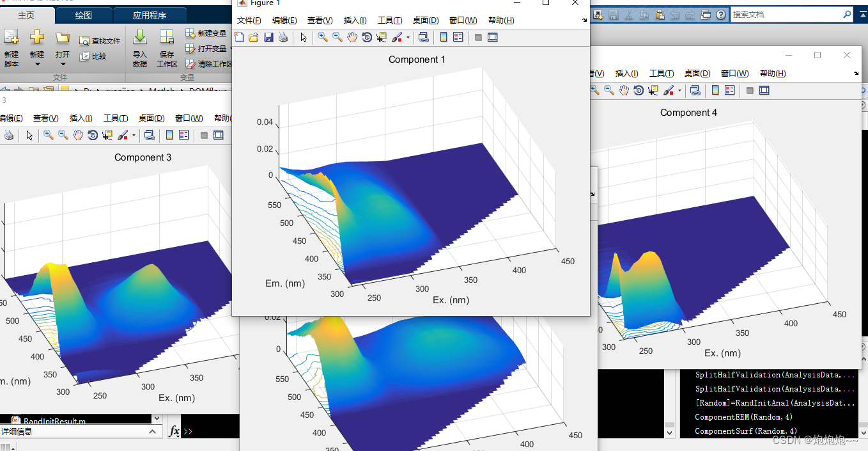Open 桌面(D) menu in Figure 1

(426, 20)
